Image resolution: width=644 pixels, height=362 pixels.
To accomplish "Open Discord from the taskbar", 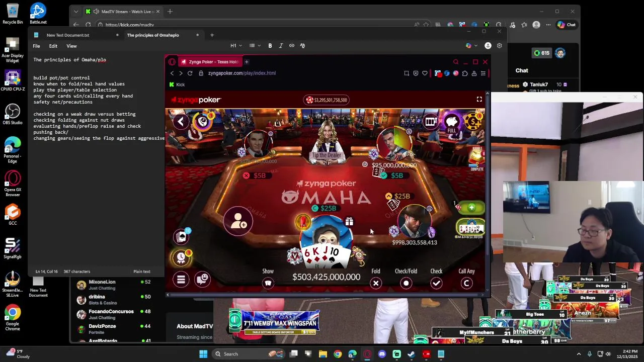I will 382,354.
